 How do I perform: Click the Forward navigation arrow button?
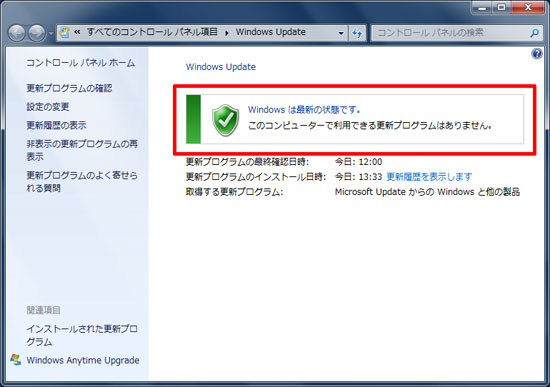click(37, 33)
